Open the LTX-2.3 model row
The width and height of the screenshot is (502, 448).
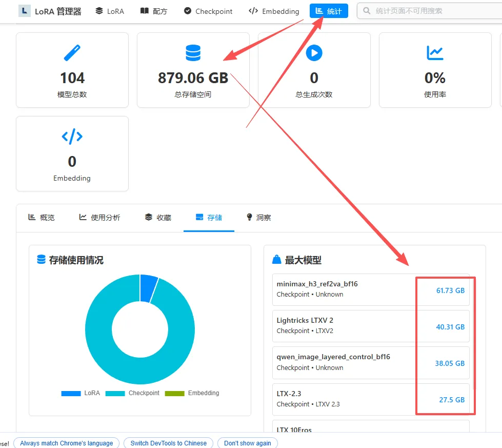[371, 399]
